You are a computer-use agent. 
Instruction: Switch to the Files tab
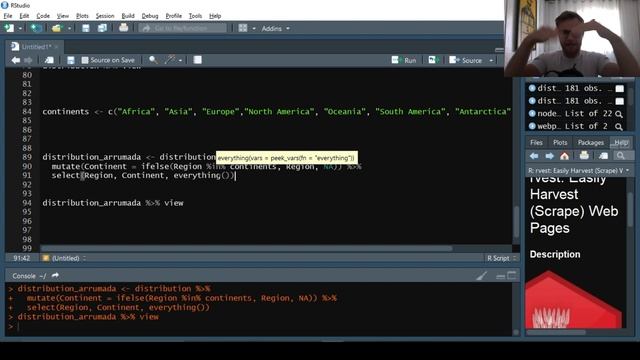tap(536, 142)
